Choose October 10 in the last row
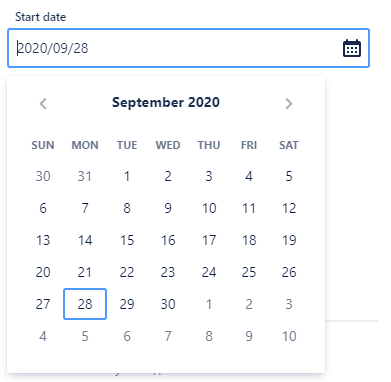 [289, 336]
